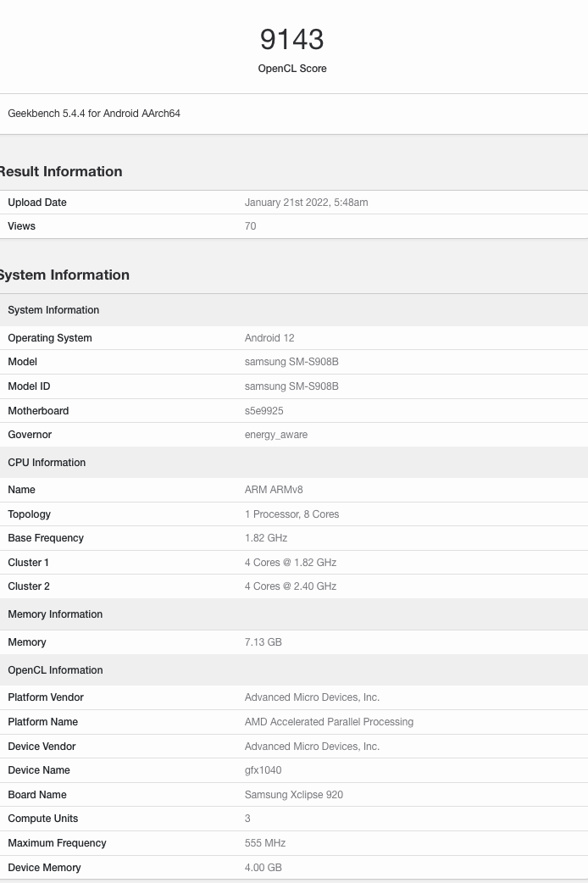The width and height of the screenshot is (588, 883).
Task: Click the Views count value 70
Action: tap(250, 226)
